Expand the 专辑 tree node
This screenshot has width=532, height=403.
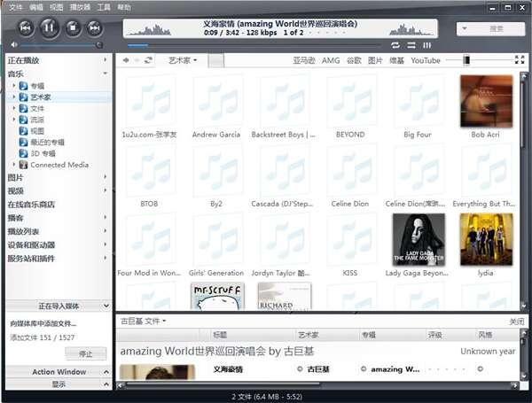coord(14,86)
